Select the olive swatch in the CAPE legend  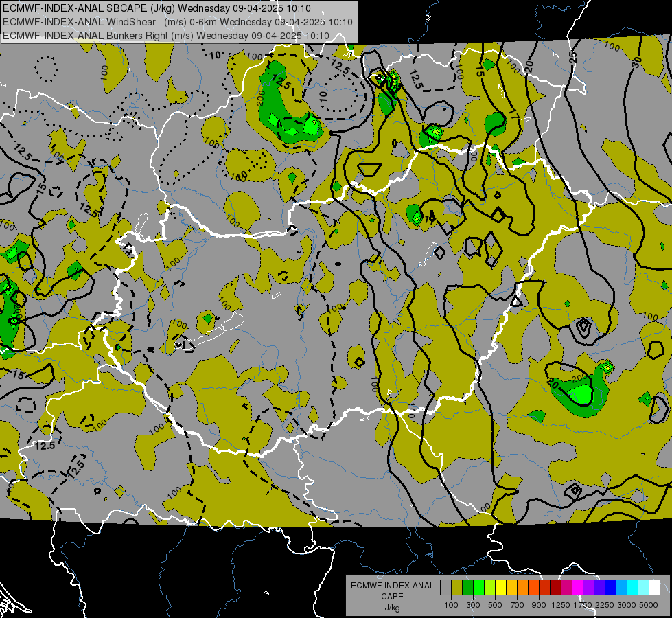pyautogui.click(x=456, y=588)
